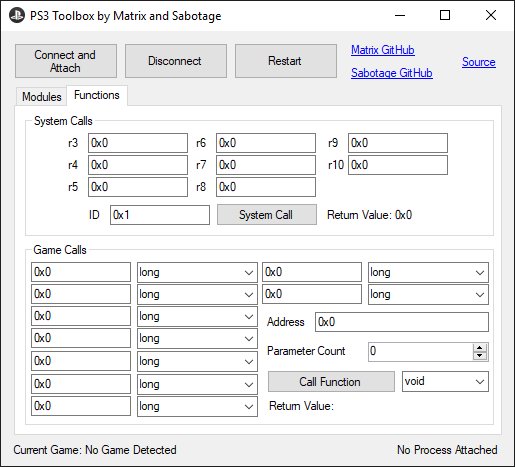The image size is (515, 467).
Task: Open second left-column long type dropdown
Action: tap(197, 295)
